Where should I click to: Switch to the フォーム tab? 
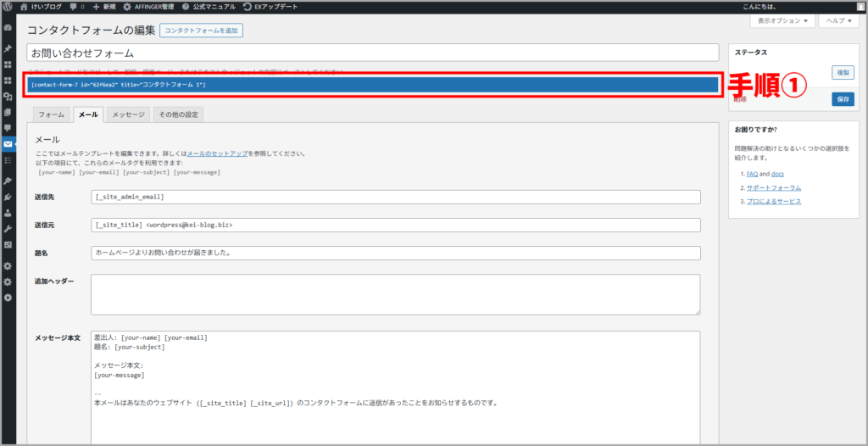click(x=51, y=114)
